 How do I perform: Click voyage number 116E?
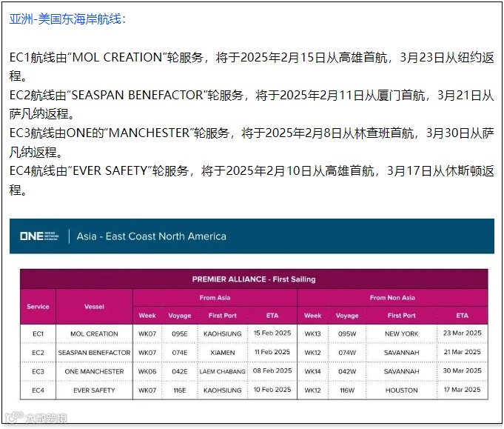[x=179, y=390]
